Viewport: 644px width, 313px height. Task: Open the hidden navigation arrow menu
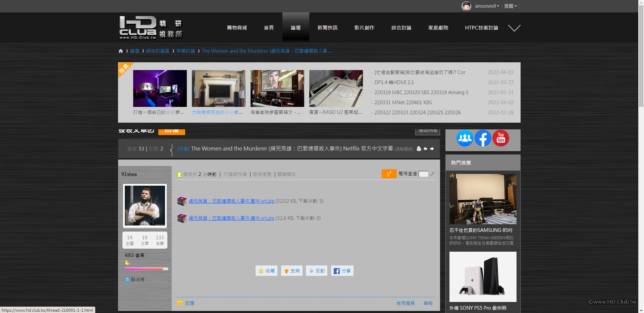click(514, 28)
